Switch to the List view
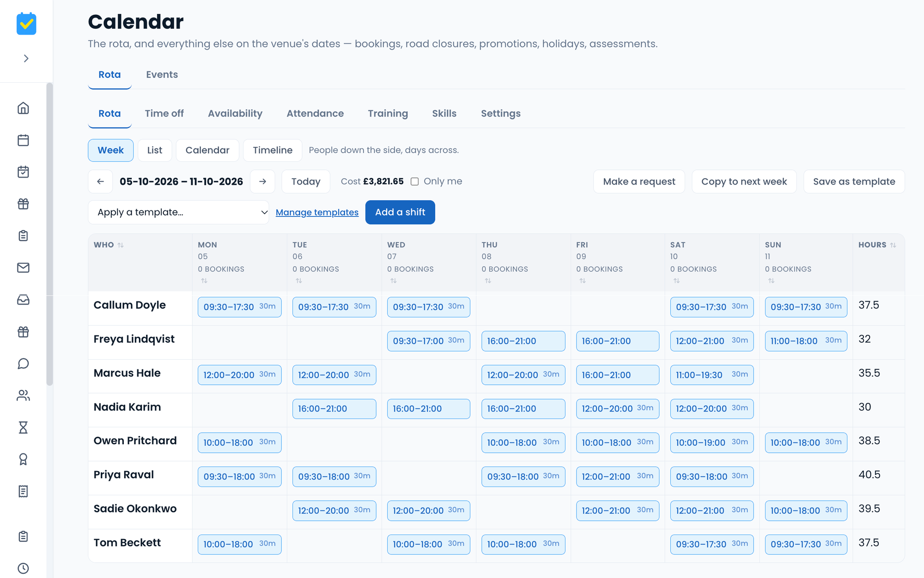Screen dimensions: 924x578 pyautogui.click(x=155, y=150)
